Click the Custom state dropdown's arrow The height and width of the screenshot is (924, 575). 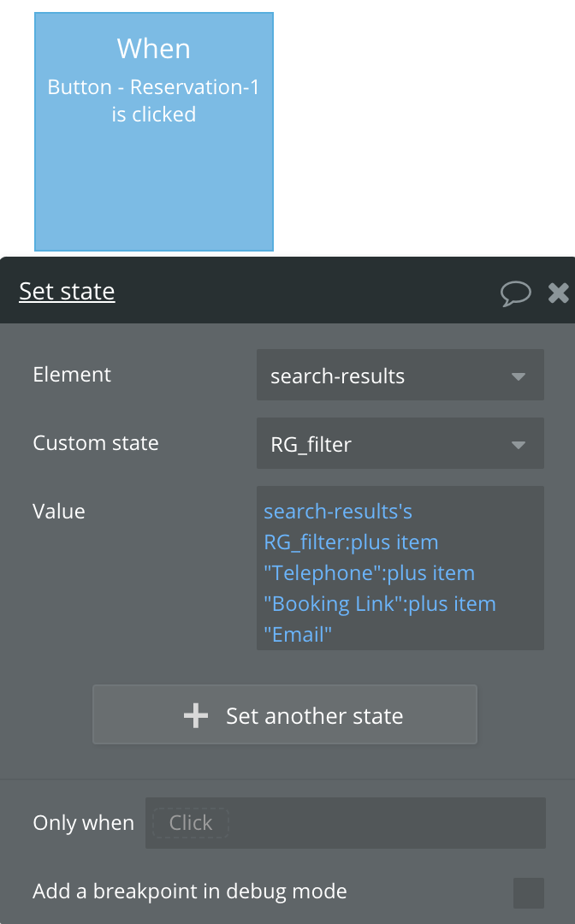(x=518, y=444)
